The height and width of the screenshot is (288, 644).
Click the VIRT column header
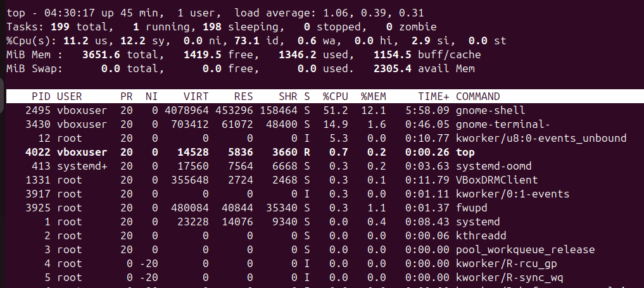tap(196, 96)
